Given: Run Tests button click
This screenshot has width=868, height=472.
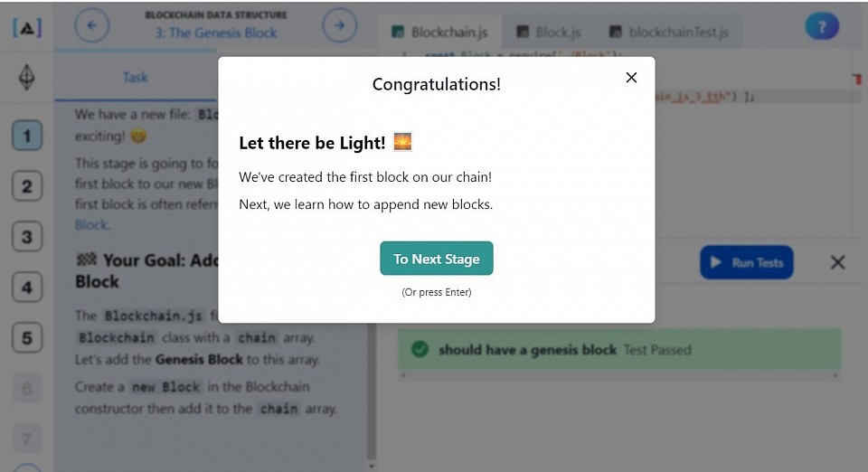Looking at the screenshot, I should coord(746,262).
